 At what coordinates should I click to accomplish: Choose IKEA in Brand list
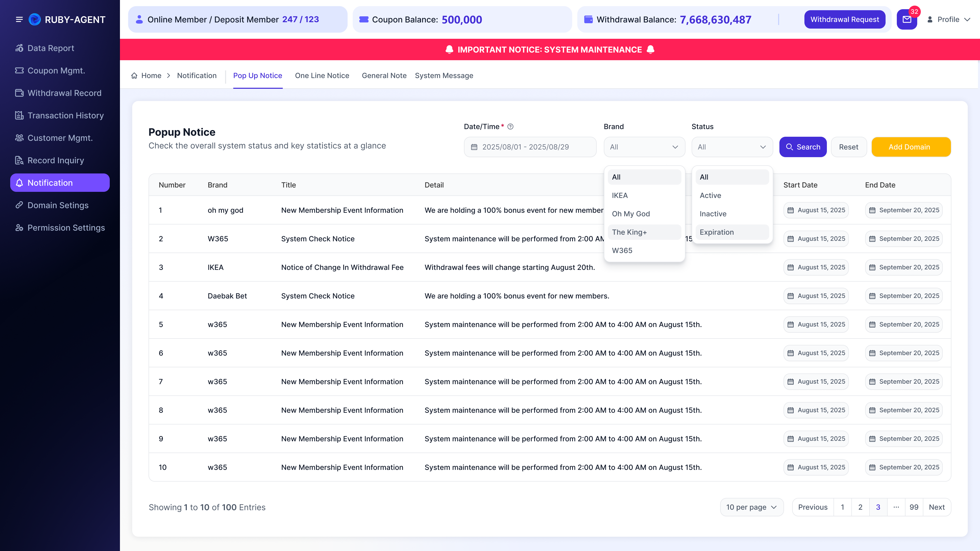644,195
